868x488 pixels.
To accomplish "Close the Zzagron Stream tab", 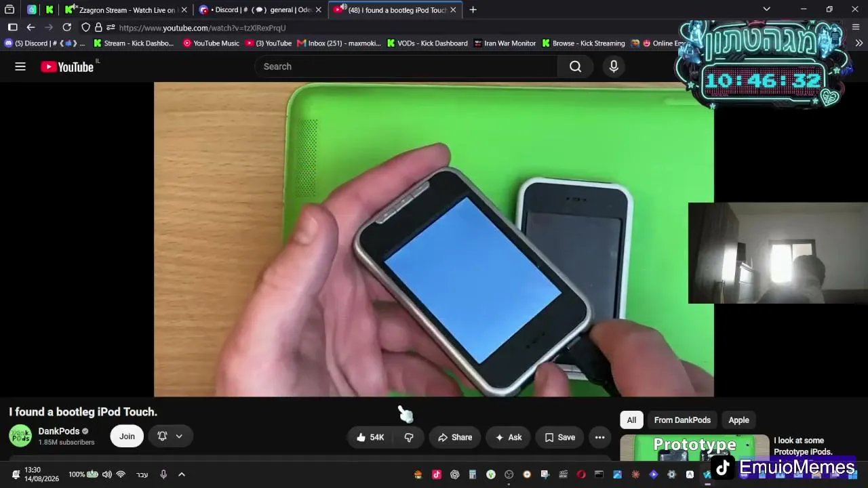I will point(184,10).
